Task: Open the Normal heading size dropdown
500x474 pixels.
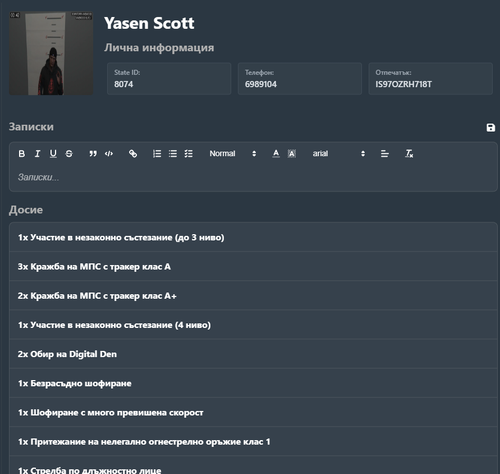Action: 233,154
